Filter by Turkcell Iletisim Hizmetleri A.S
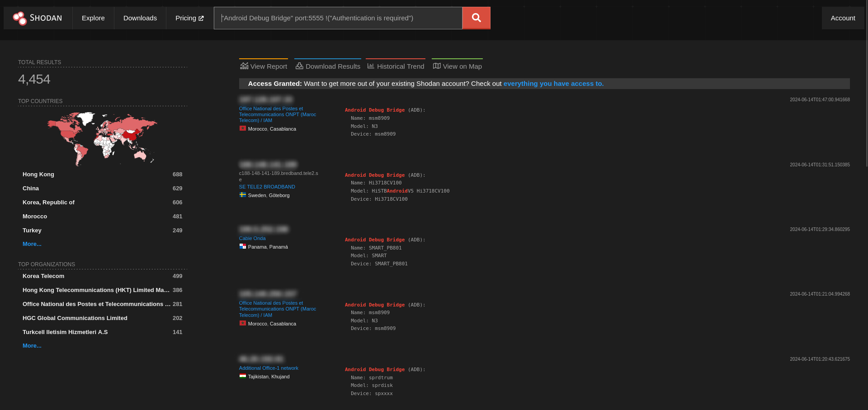Screen dimensions: 868x410 [x=65, y=332]
